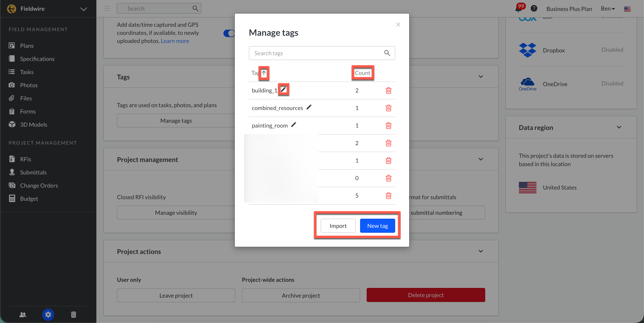Viewport: 644px width, 323px height.
Task: Open Files section in sidebar
Action: (26, 98)
